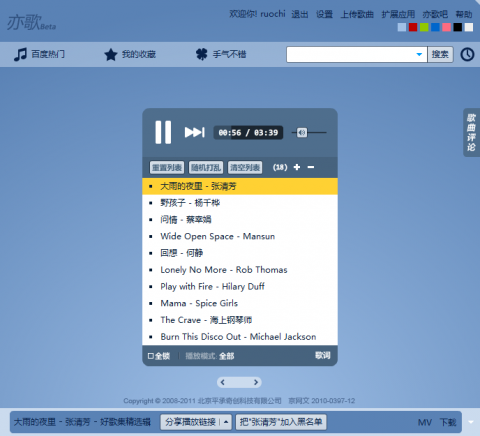Open 百度热门 music note section
The image size is (480, 436).
[20, 54]
